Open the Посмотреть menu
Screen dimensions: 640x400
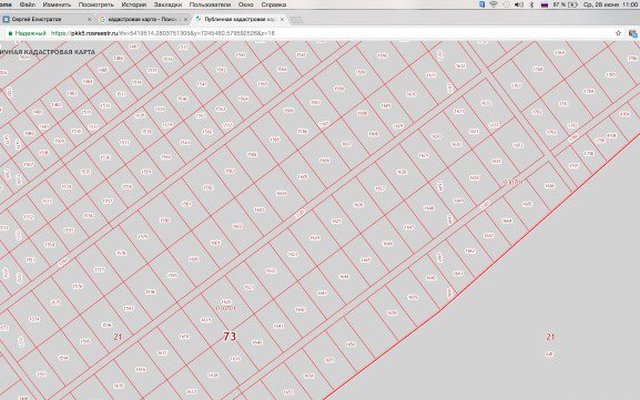click(x=96, y=5)
